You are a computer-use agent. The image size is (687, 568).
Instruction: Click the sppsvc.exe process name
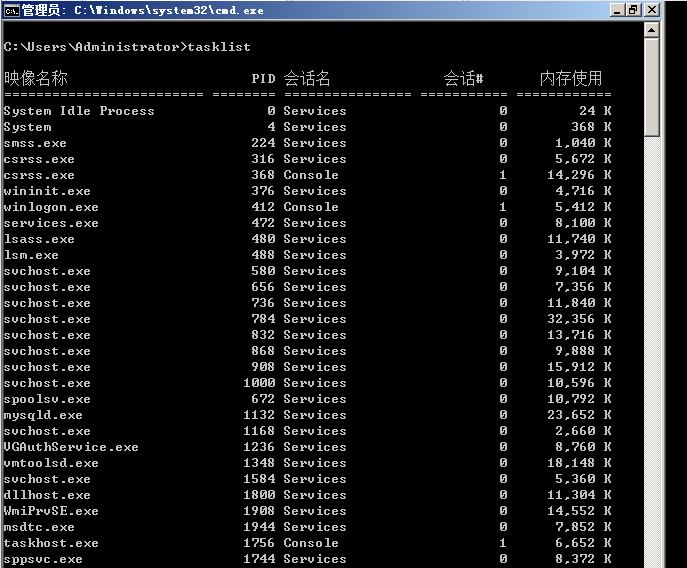click(43, 559)
